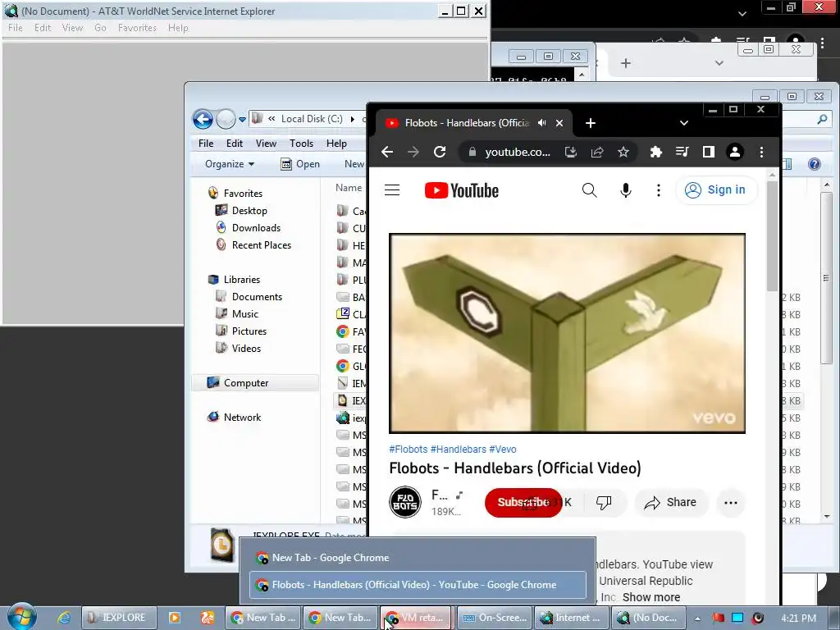Image resolution: width=840 pixels, height=630 pixels.
Task: Select Videos library in Explorer
Action: (246, 348)
